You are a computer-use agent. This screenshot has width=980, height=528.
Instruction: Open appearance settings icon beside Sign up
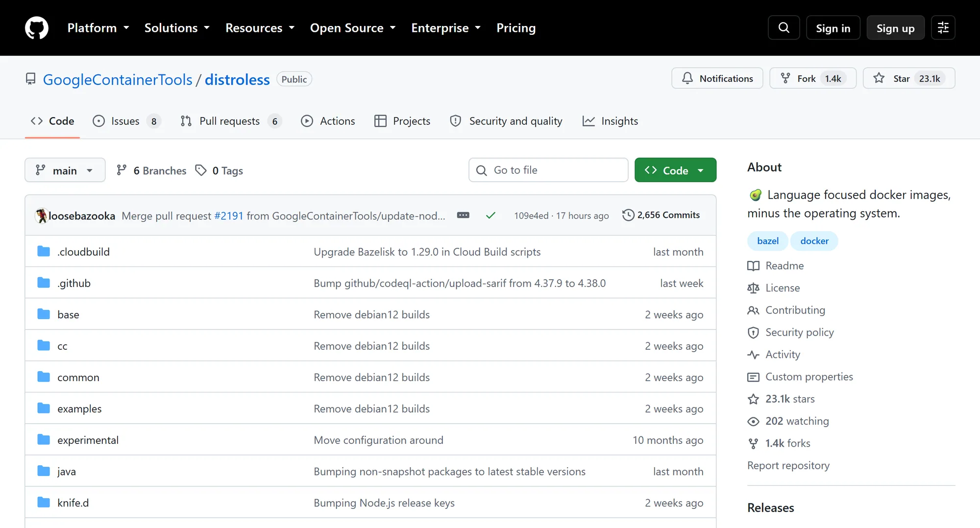943,28
